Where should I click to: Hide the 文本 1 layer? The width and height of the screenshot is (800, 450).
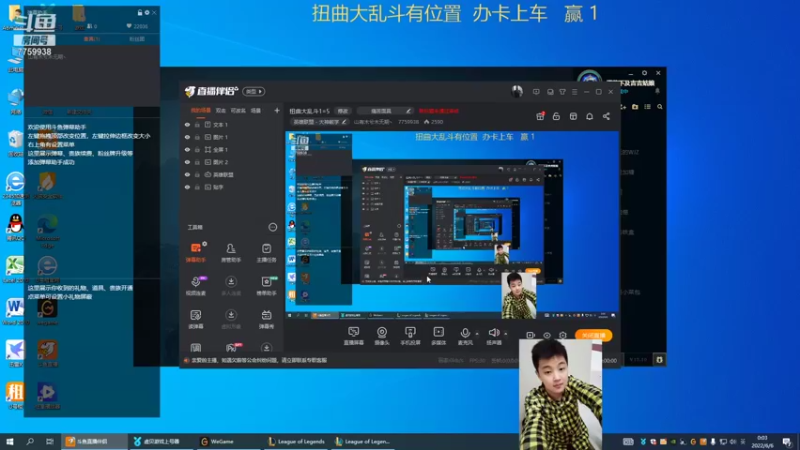(187, 124)
